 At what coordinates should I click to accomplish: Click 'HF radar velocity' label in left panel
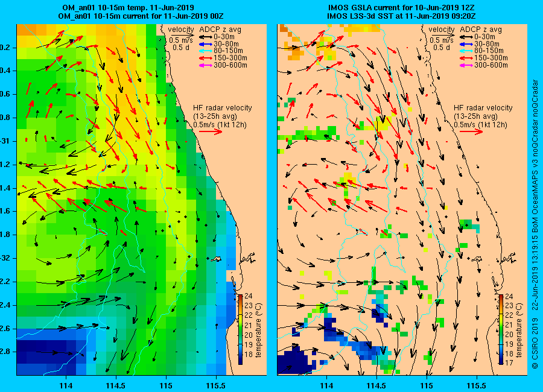pyautogui.click(x=222, y=108)
